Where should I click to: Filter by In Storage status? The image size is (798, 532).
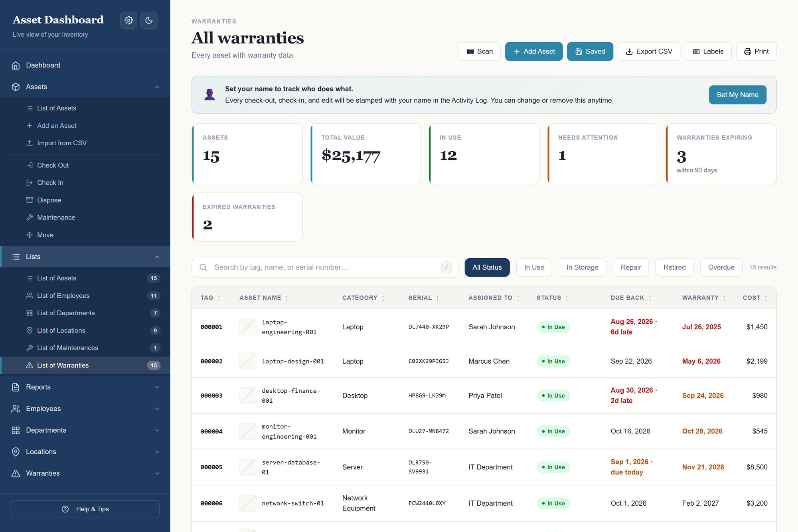[x=582, y=267]
